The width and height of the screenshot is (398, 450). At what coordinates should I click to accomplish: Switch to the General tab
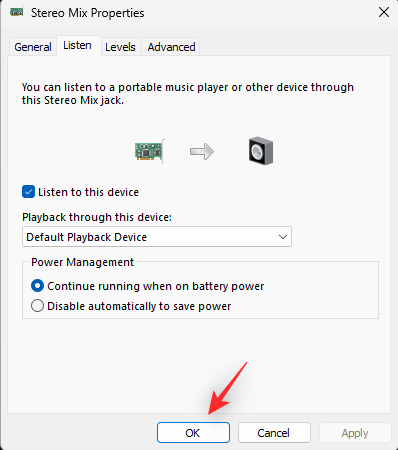(33, 47)
